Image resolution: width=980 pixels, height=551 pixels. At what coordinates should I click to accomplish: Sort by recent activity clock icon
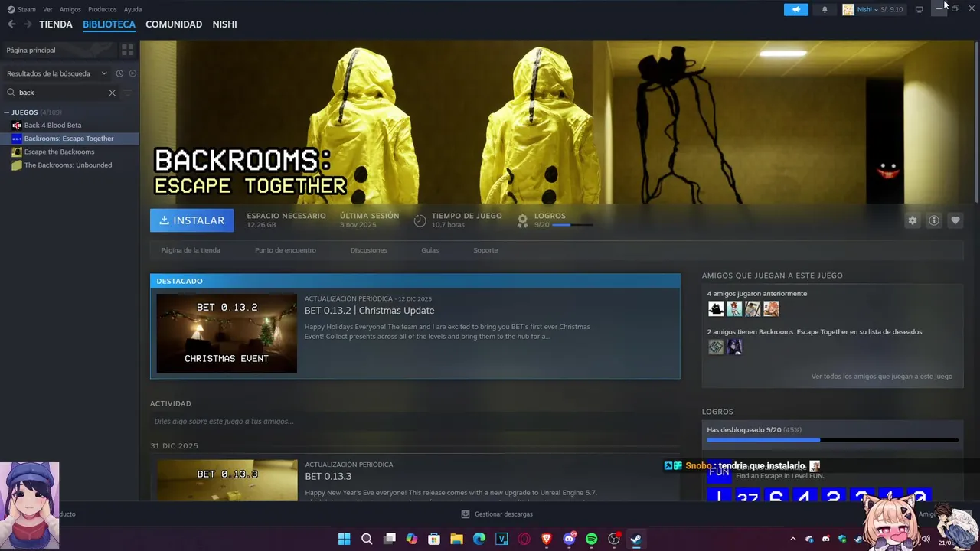(x=119, y=73)
